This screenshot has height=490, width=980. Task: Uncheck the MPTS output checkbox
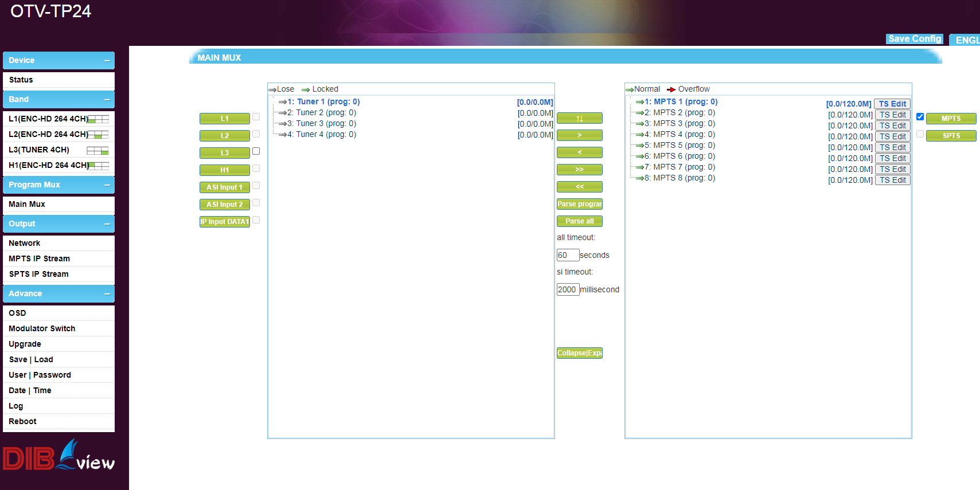point(920,117)
